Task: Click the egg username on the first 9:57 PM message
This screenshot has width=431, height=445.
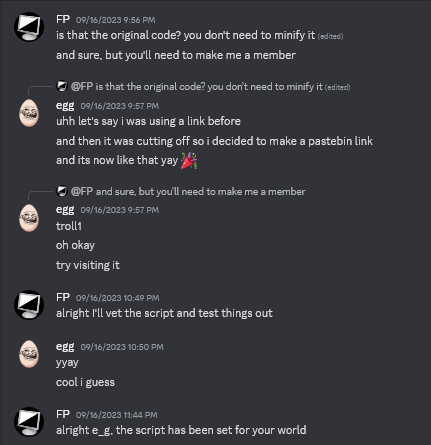Action: coord(65,106)
